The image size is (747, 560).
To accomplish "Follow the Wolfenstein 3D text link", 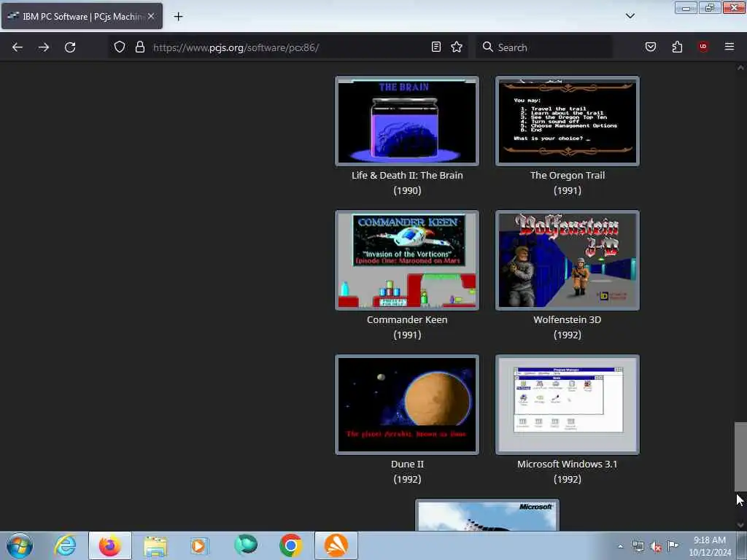I will 568,319.
